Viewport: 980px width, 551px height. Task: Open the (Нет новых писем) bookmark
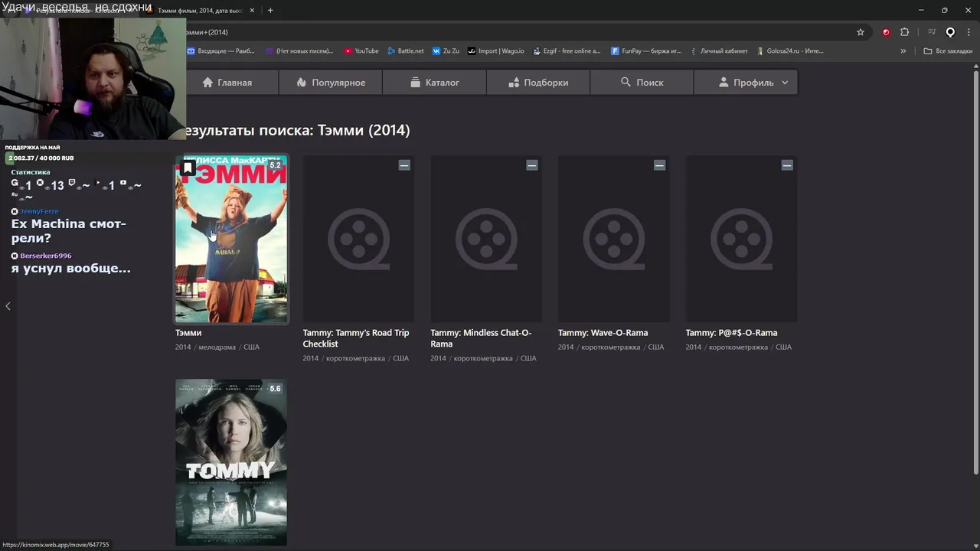(x=299, y=51)
